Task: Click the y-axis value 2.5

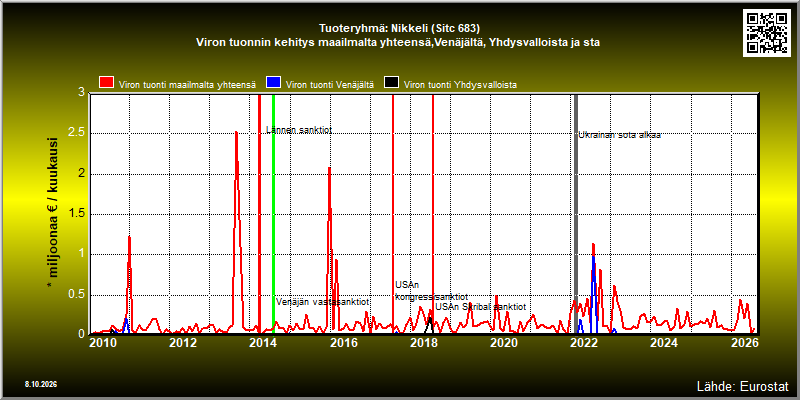Action: click(x=76, y=134)
